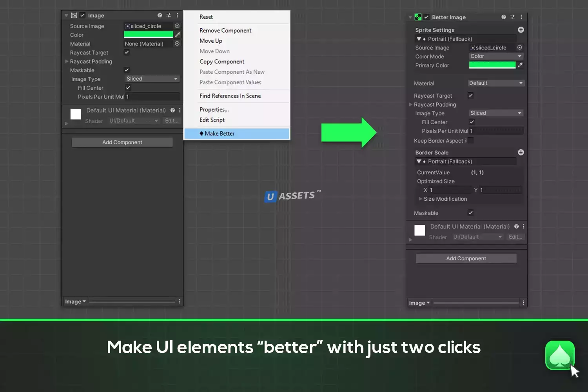Image resolution: width=588 pixels, height=392 pixels.
Task: Open the UI/Default shader dropdown in the left panel
Action: (x=134, y=121)
